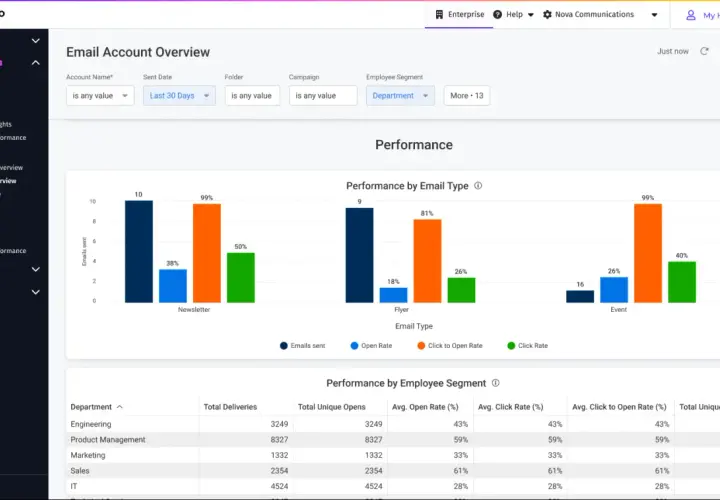720x500 pixels.
Task: Click the Flyer 18% blue bar
Action: coord(394,295)
